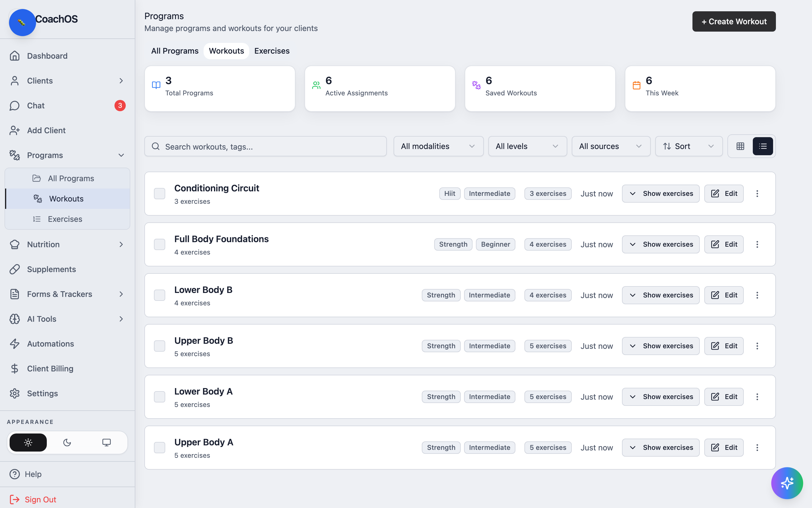
Task: Click the search magnifier icon
Action: (155, 146)
